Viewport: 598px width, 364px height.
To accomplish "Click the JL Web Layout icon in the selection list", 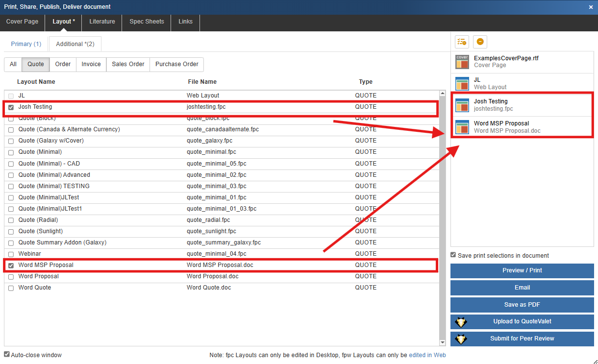I will coord(462,84).
